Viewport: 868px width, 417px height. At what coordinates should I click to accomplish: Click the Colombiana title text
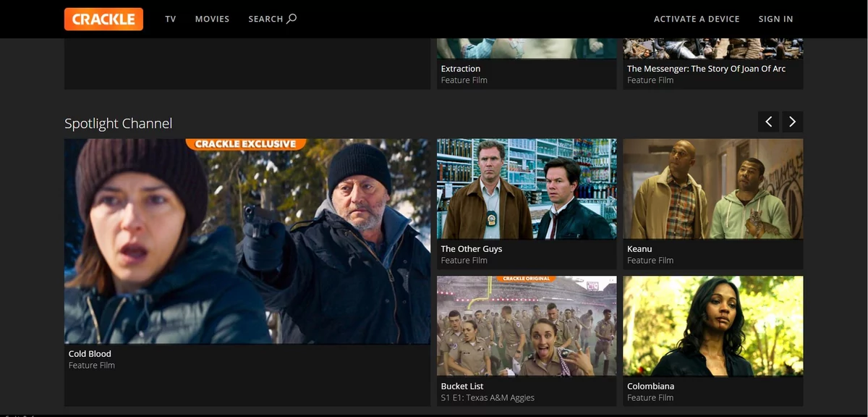(650, 387)
